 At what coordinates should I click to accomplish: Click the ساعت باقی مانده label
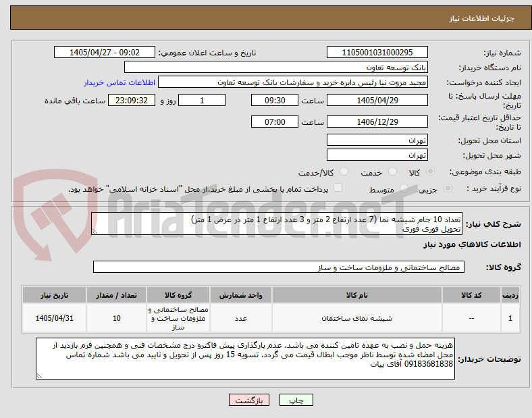75,101
